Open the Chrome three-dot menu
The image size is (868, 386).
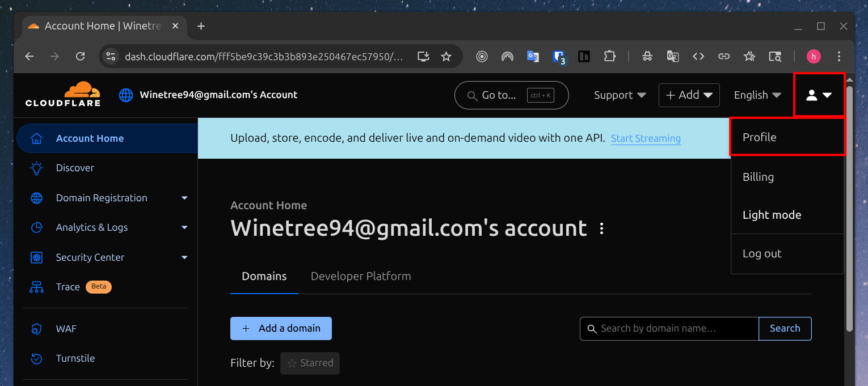click(x=839, y=56)
